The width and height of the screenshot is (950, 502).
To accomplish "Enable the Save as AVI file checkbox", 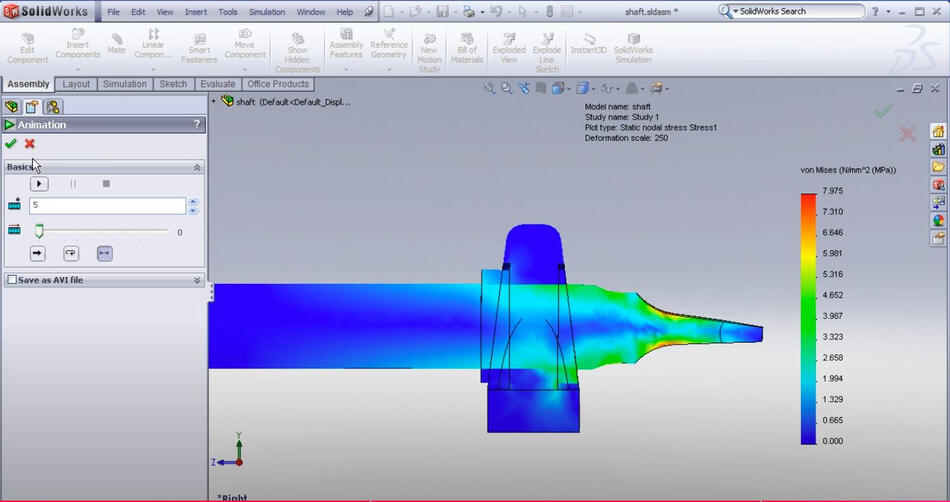I will 12,280.
